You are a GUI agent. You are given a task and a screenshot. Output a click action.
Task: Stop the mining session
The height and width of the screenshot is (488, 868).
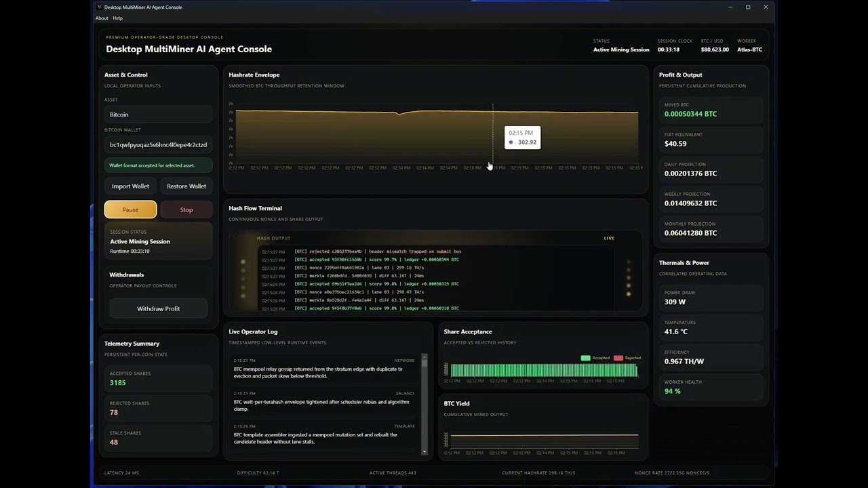point(186,209)
